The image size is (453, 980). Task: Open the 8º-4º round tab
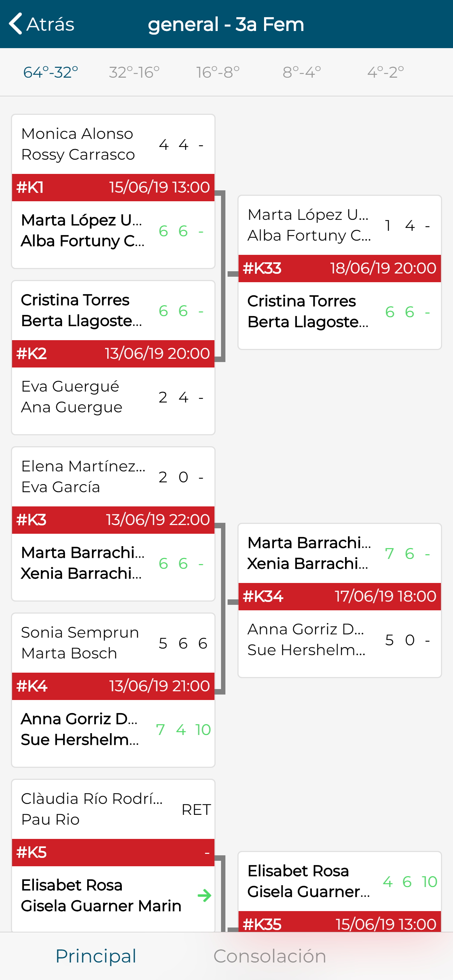[302, 72]
